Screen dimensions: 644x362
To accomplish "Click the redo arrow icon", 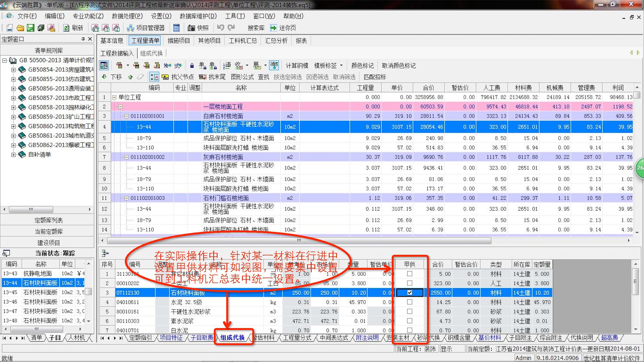I will point(231,27).
